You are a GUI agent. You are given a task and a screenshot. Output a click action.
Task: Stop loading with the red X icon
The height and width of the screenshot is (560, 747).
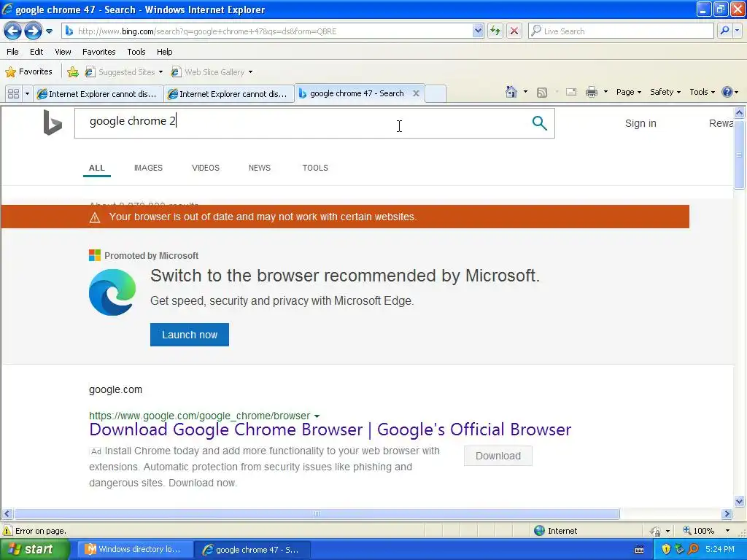tap(514, 31)
